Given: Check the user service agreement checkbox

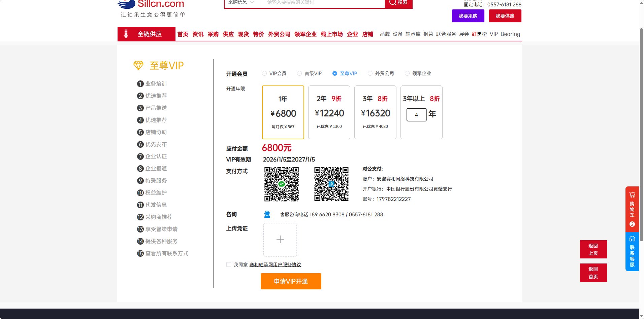Looking at the screenshot, I should pyautogui.click(x=229, y=265).
